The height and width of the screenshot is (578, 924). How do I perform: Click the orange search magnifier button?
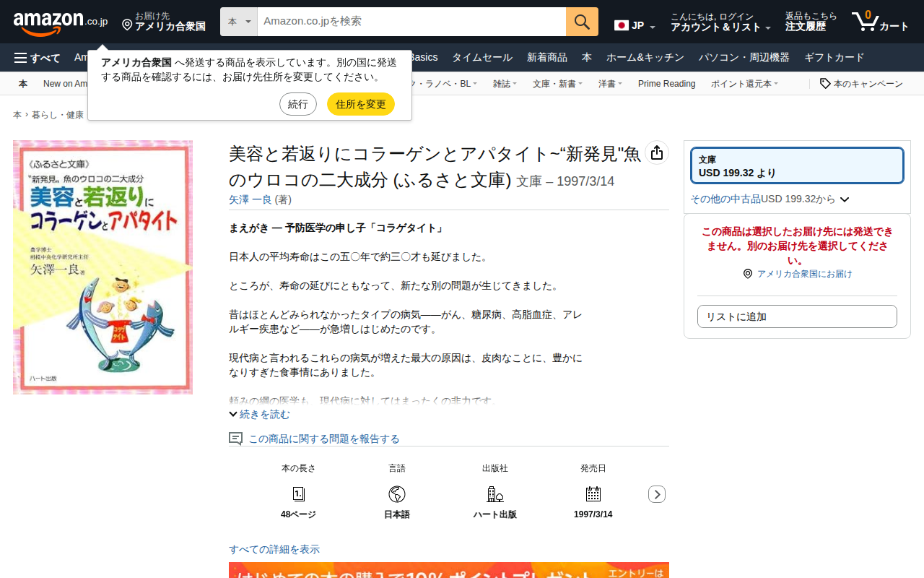[582, 22]
